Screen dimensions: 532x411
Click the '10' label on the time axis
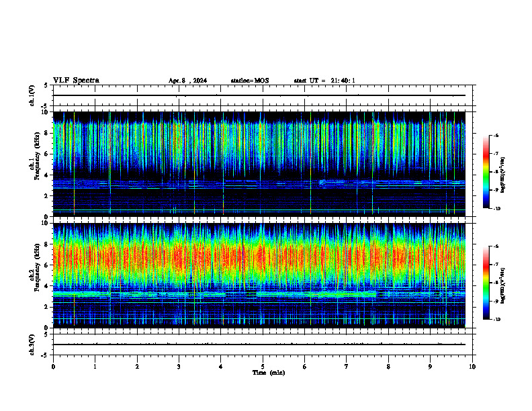472,367
